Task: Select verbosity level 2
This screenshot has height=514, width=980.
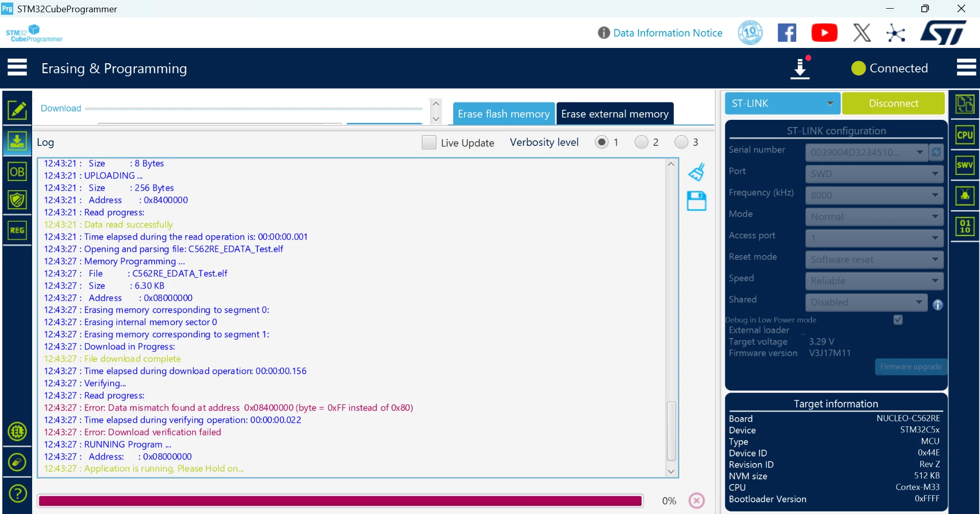Action: coord(641,142)
